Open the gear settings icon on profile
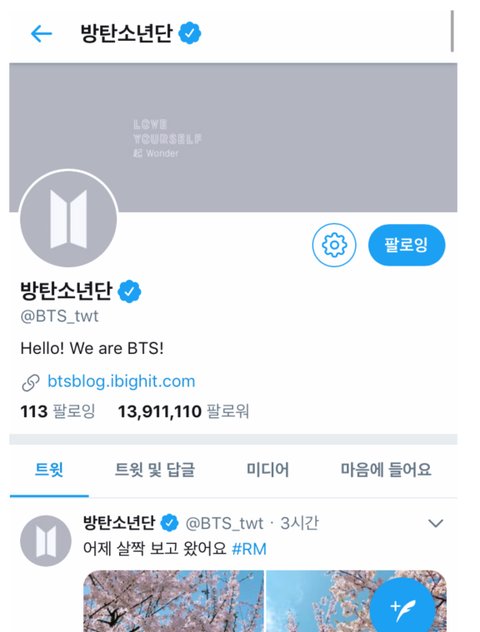The height and width of the screenshot is (632, 480). pyautogui.click(x=334, y=245)
